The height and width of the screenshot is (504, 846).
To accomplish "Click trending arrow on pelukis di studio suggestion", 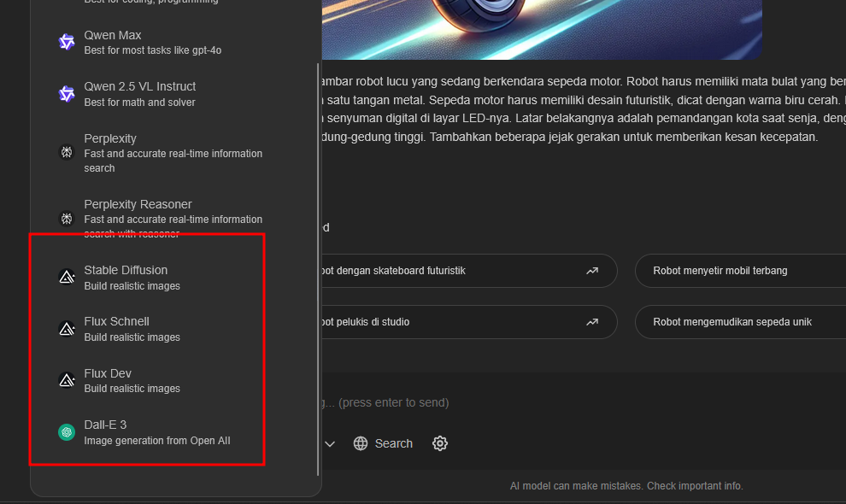I will pyautogui.click(x=592, y=322).
